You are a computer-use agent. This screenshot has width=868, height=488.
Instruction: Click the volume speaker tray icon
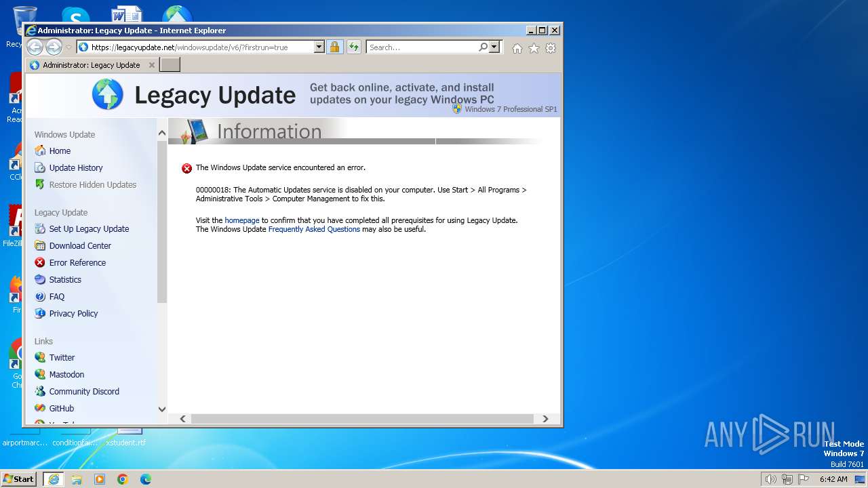tap(770, 479)
